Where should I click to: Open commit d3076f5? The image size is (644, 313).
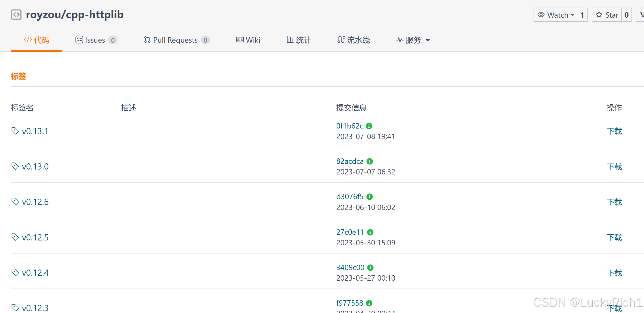pos(350,197)
